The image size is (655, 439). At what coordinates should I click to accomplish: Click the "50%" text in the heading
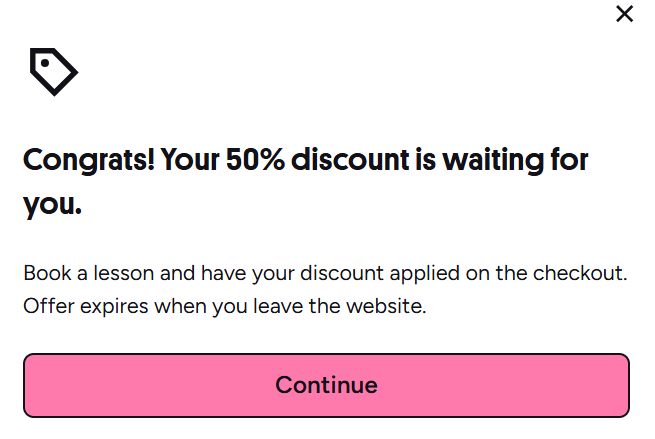coord(255,160)
